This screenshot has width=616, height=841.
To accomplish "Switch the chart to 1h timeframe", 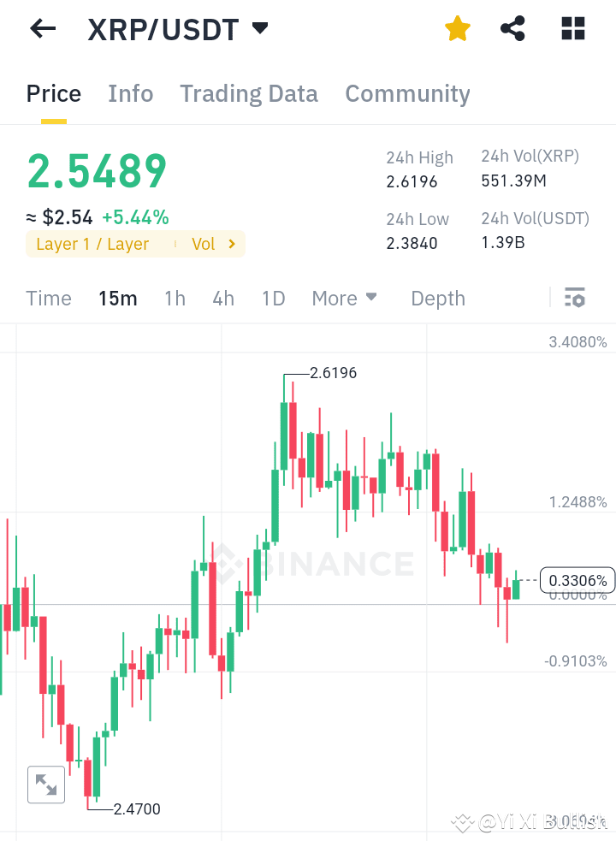I will [x=175, y=299].
